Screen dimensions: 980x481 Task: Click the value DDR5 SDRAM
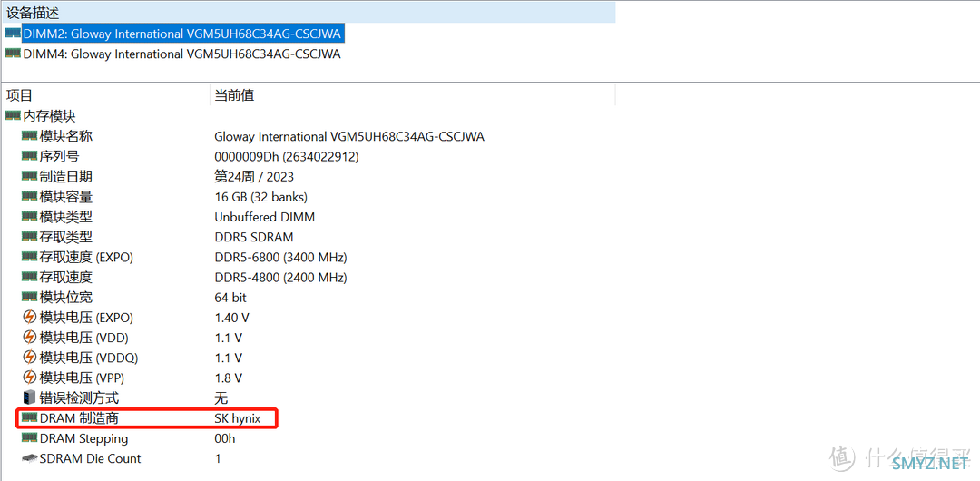click(x=254, y=237)
